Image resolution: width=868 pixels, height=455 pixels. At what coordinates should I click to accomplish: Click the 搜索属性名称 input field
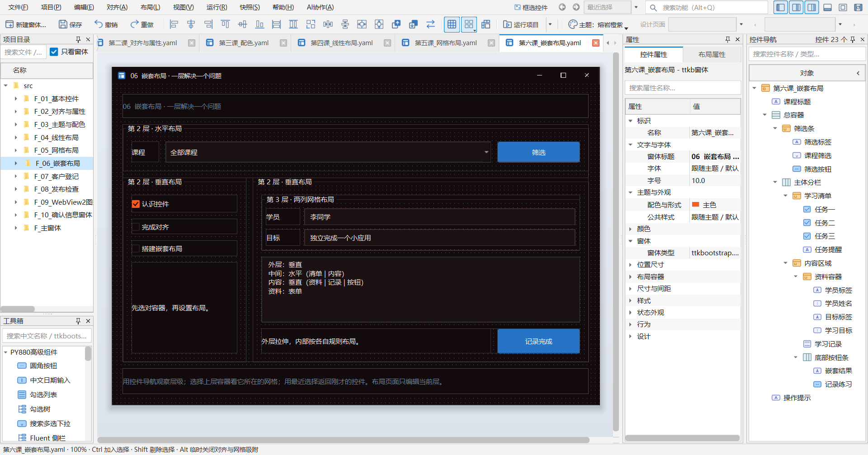(683, 88)
